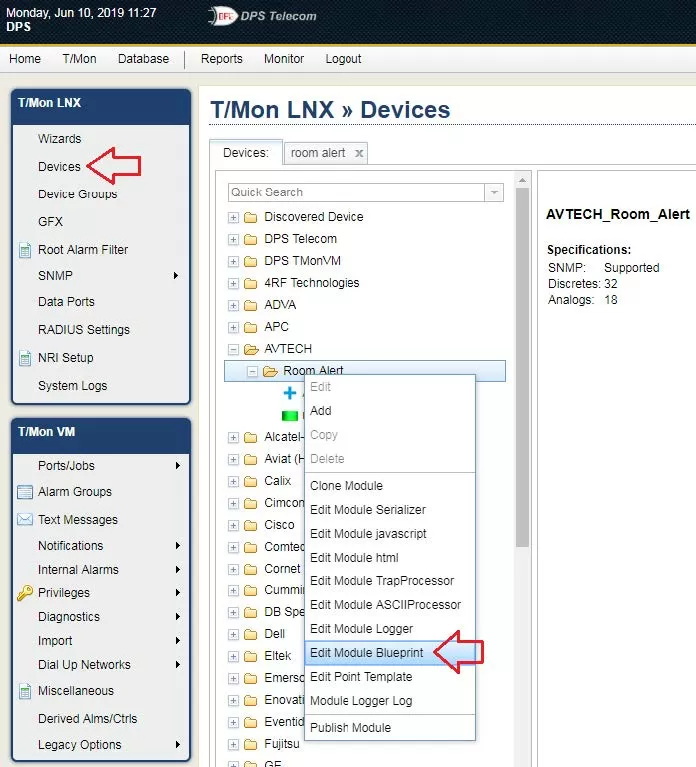Click the open Room Alert folder icon

(270, 371)
